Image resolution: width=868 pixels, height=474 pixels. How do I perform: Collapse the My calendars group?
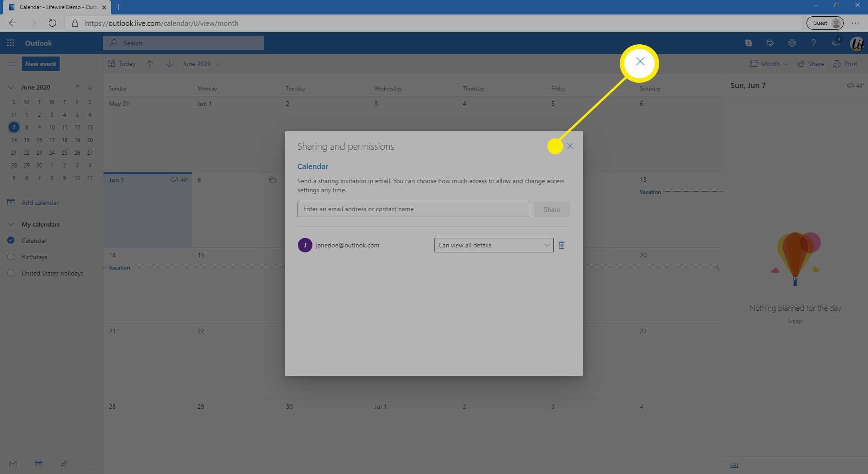pos(11,224)
